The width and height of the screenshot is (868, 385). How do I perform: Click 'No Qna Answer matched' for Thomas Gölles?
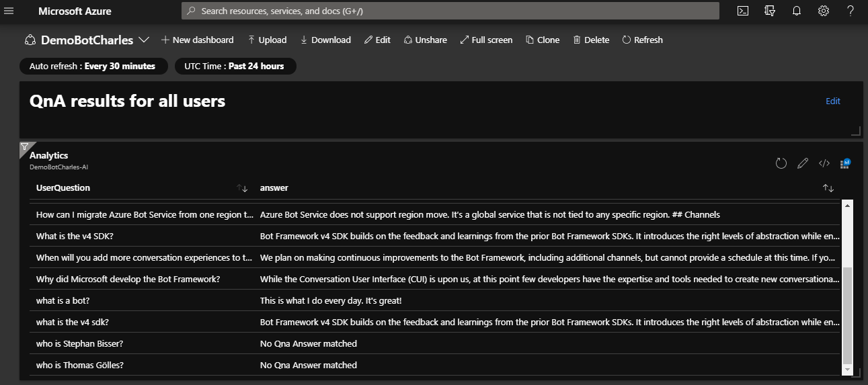click(309, 366)
